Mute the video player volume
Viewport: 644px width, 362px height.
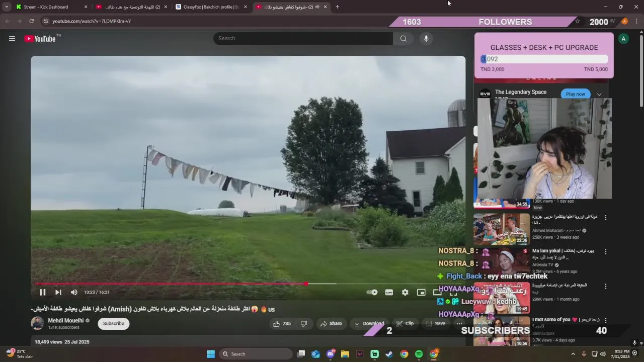[x=74, y=292]
